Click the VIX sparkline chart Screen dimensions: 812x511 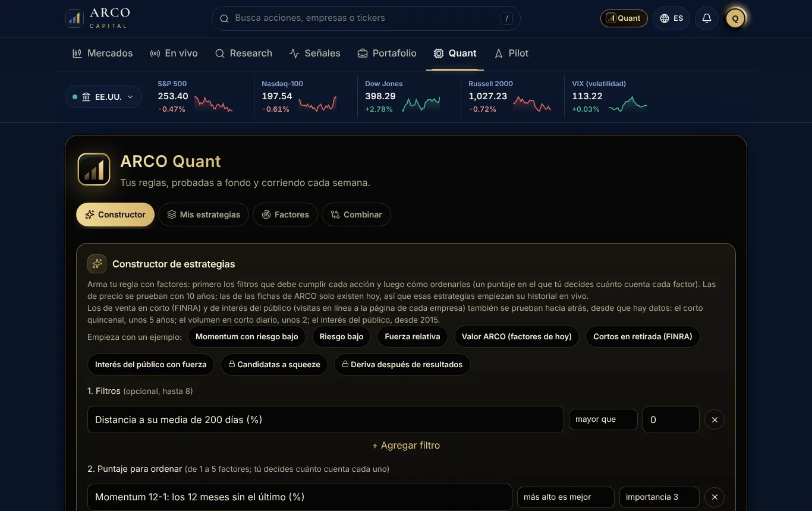(628, 104)
